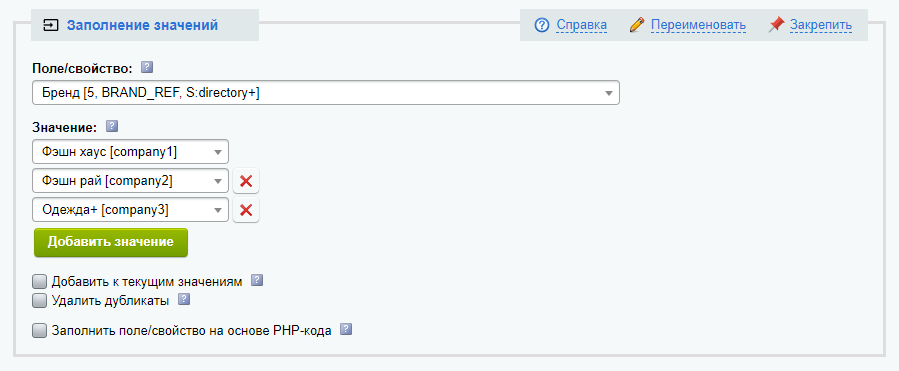Expand the Фэшн хаус [company1] dropdown
Screen dimensions: 899x371
coord(131,152)
